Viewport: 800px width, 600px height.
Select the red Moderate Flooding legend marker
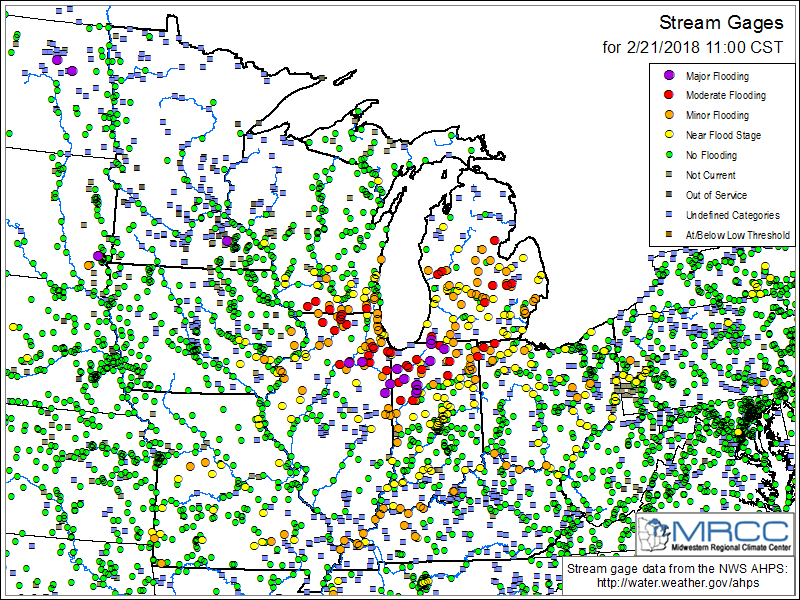pyautogui.click(x=669, y=96)
